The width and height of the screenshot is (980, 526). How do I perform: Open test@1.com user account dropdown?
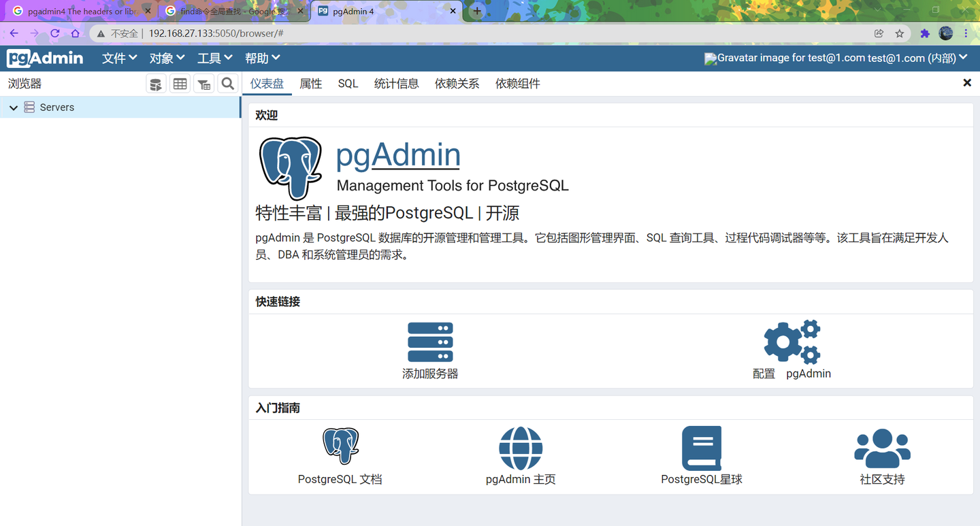coord(836,59)
